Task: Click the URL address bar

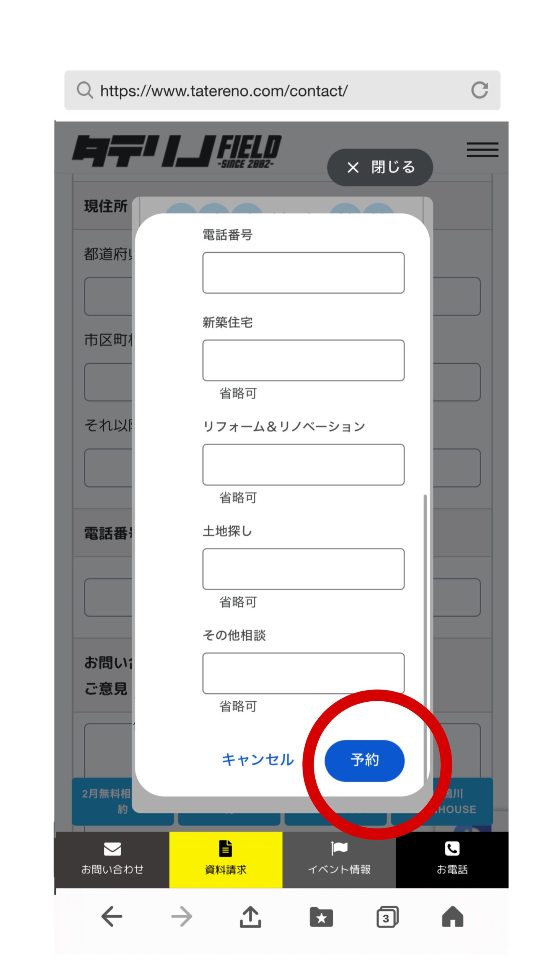Action: pyautogui.click(x=268, y=91)
